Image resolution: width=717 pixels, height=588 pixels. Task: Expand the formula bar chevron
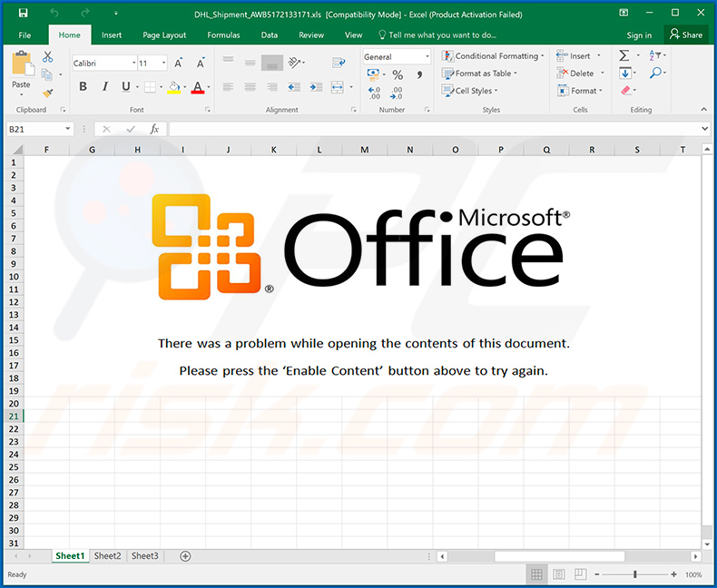(704, 129)
